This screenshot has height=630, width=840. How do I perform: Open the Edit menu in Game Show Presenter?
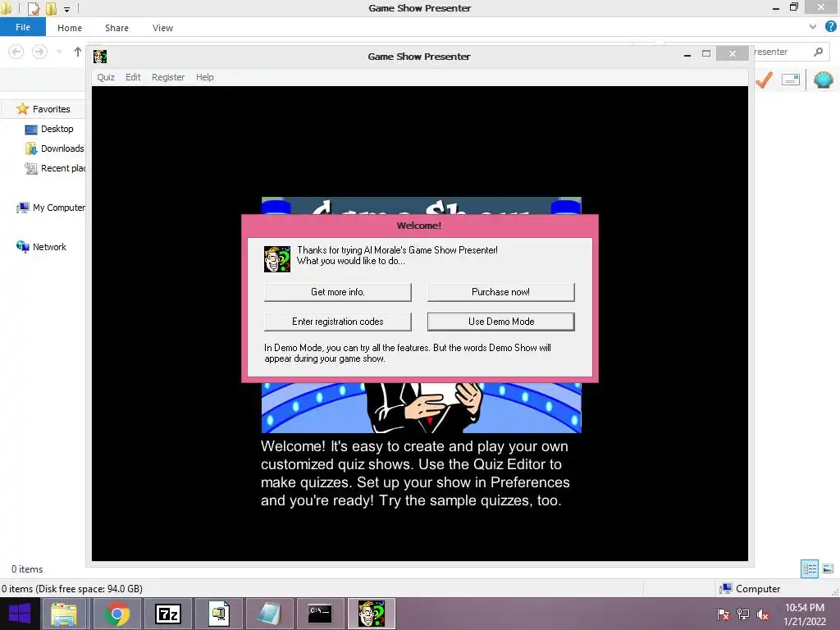click(133, 77)
